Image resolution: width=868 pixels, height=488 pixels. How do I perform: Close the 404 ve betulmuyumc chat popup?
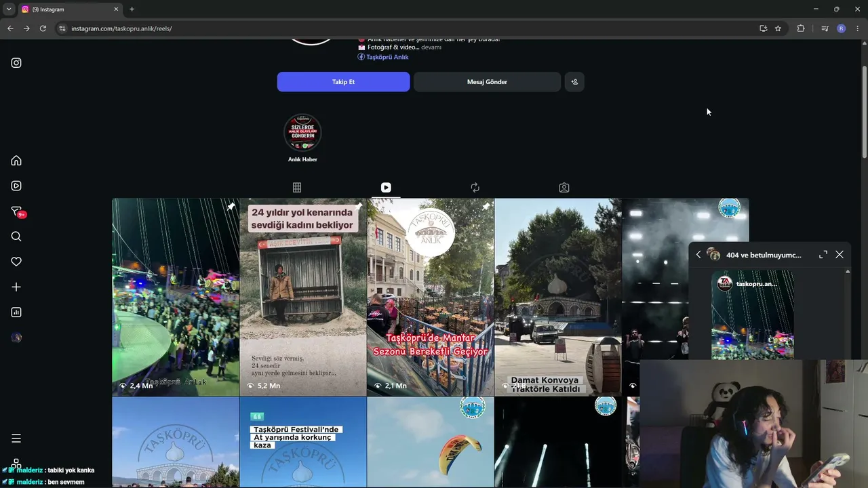tap(840, 255)
